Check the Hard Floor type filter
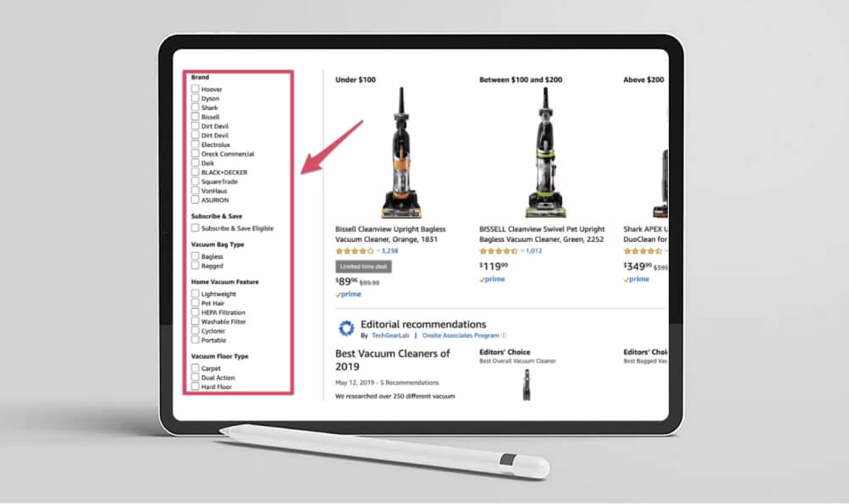849x504 pixels. pos(195,386)
